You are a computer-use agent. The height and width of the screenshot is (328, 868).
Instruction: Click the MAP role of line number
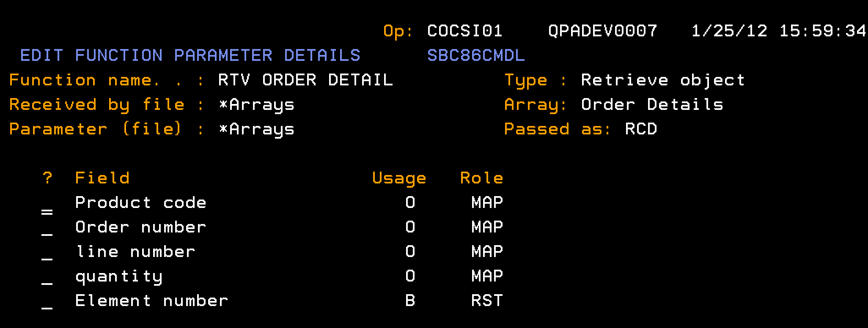tap(487, 252)
